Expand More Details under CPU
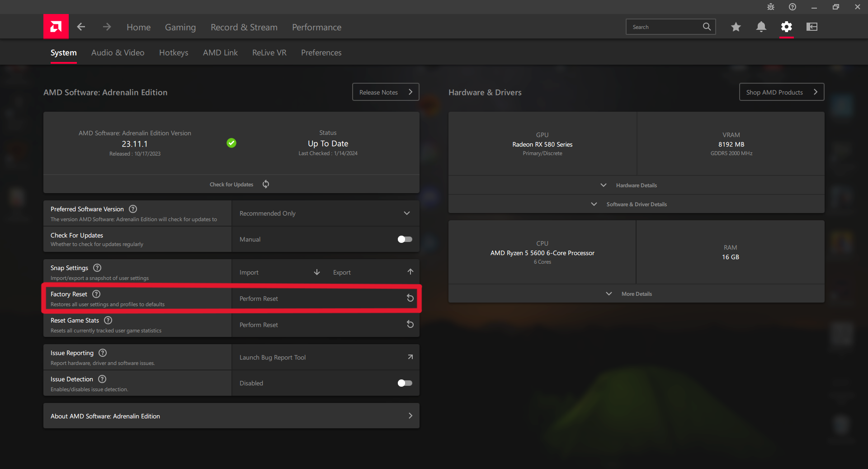The image size is (868, 469). [x=637, y=294]
